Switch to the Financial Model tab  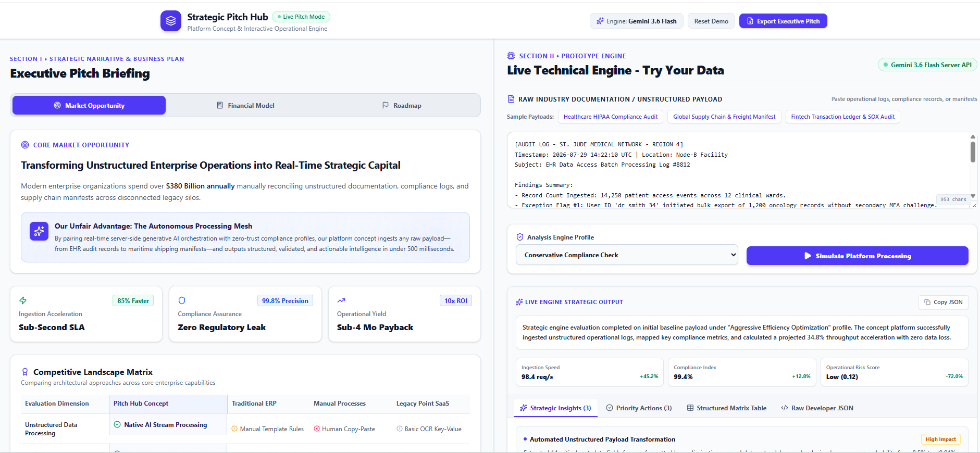245,105
